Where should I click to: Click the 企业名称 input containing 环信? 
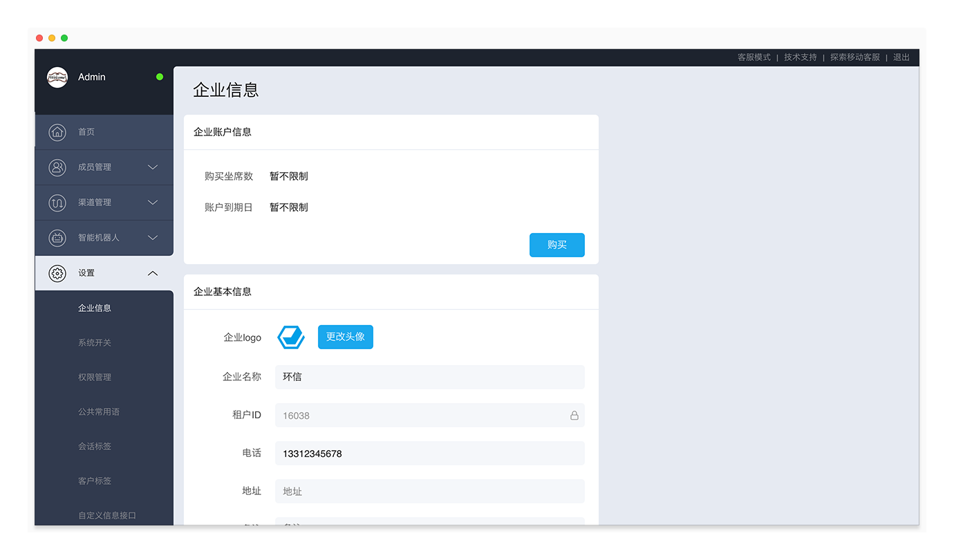pyautogui.click(x=430, y=377)
